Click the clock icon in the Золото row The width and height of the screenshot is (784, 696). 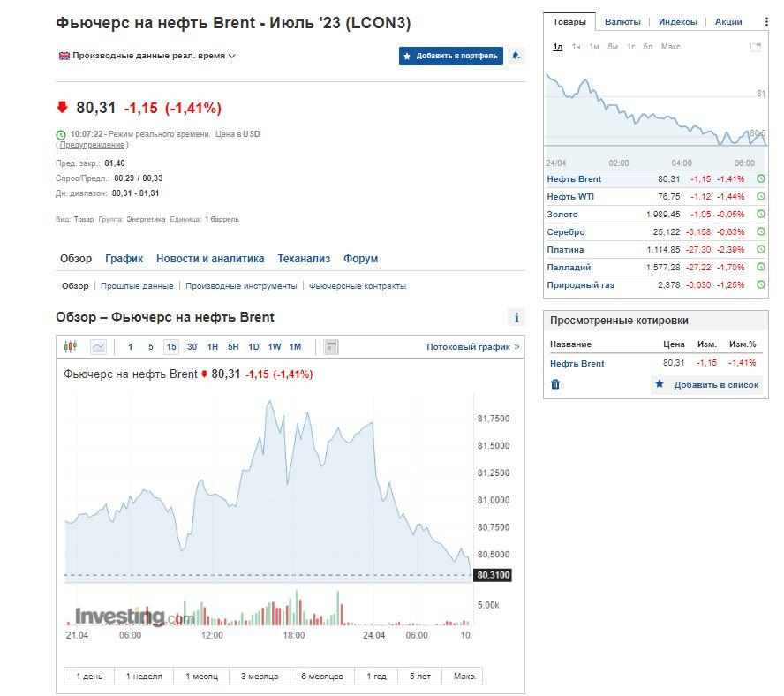pyautogui.click(x=761, y=214)
